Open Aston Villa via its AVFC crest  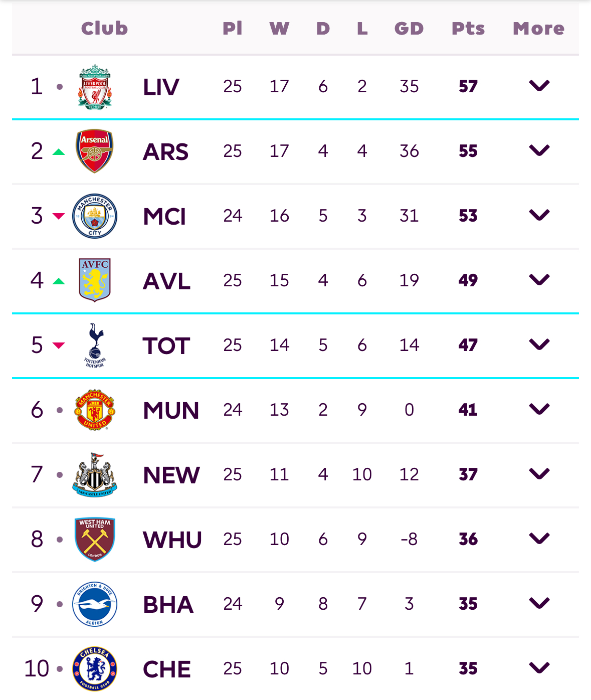pyautogui.click(x=94, y=280)
